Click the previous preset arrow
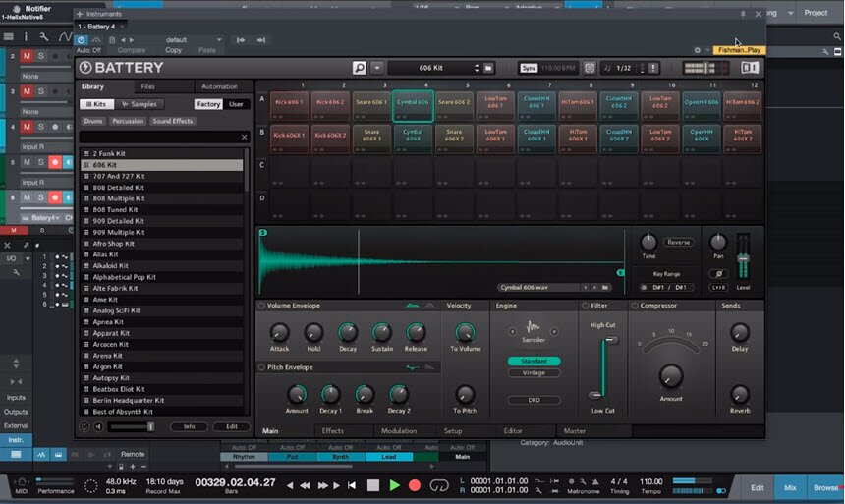This screenshot has width=845, height=504. coord(123,40)
